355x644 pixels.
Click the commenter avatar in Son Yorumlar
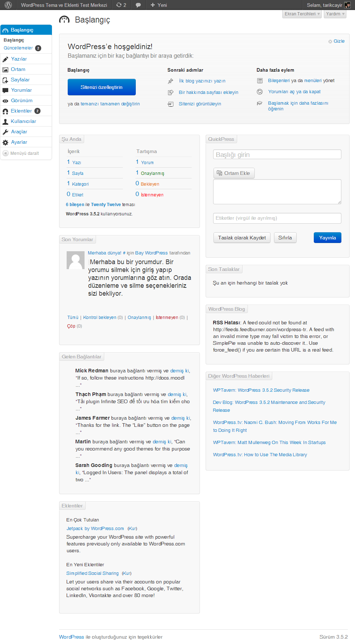coord(76,260)
